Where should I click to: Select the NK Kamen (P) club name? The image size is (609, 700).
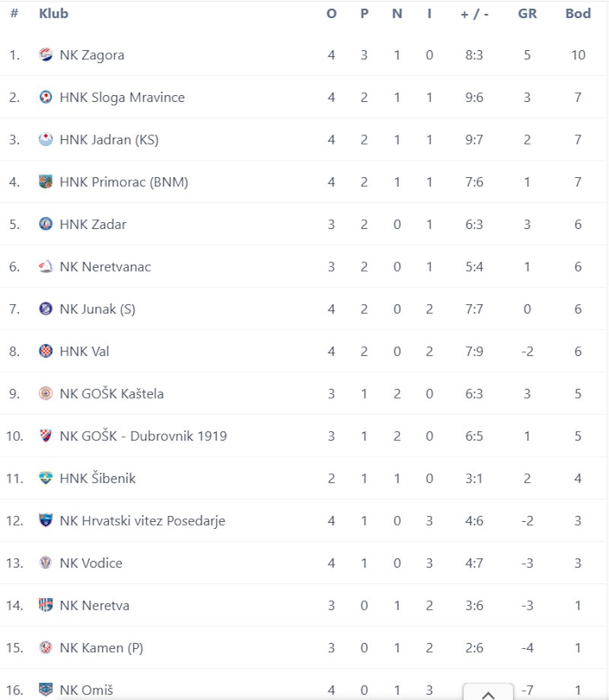click(x=101, y=647)
